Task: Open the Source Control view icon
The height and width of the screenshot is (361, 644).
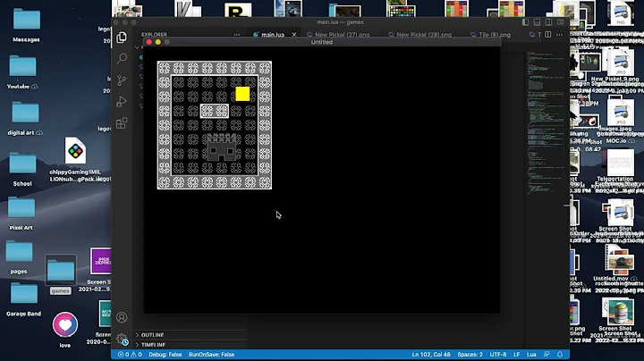Action: (x=122, y=80)
